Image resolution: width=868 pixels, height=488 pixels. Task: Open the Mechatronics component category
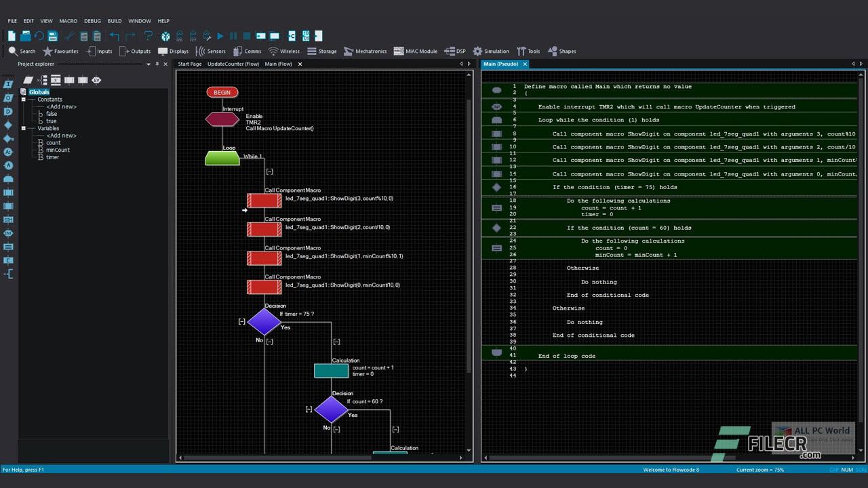click(x=365, y=51)
